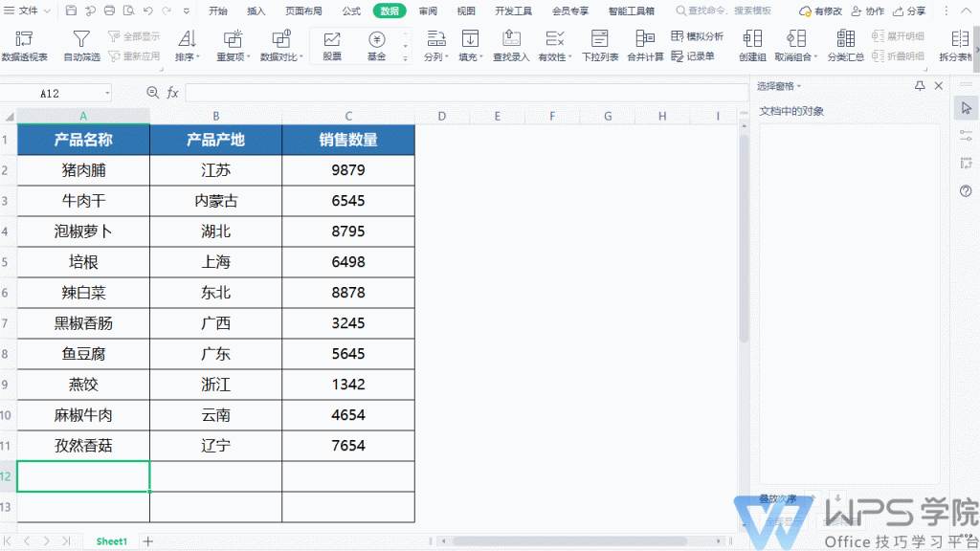The width and height of the screenshot is (980, 551).
Task: Select the Sheet1 tab
Action: pos(111,541)
